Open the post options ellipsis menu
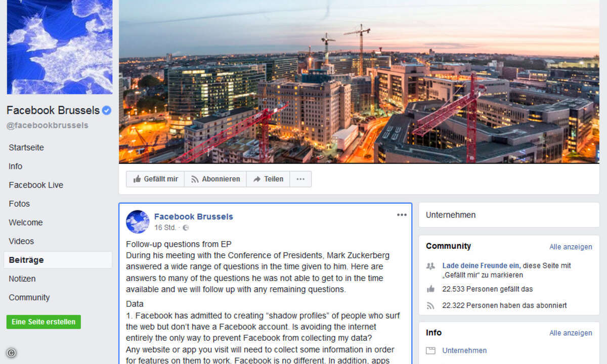 click(x=402, y=215)
